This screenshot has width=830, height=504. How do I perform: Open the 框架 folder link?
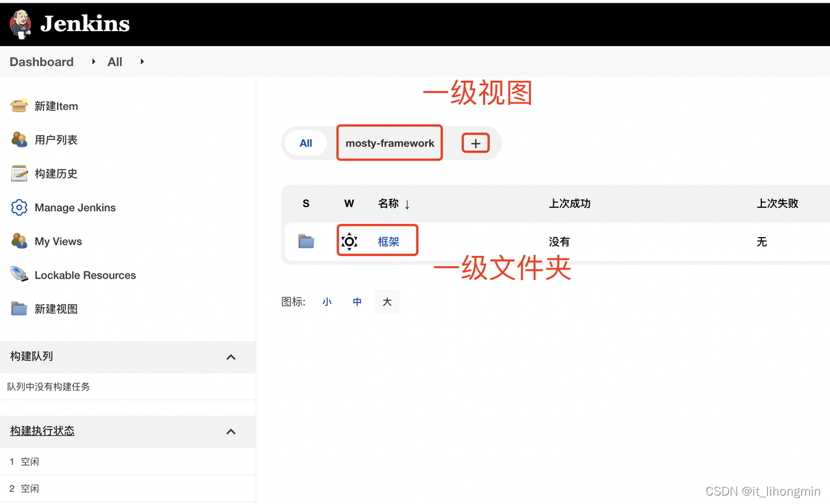point(388,242)
